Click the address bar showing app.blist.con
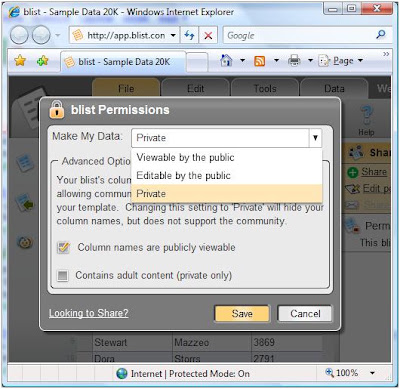 coord(122,35)
